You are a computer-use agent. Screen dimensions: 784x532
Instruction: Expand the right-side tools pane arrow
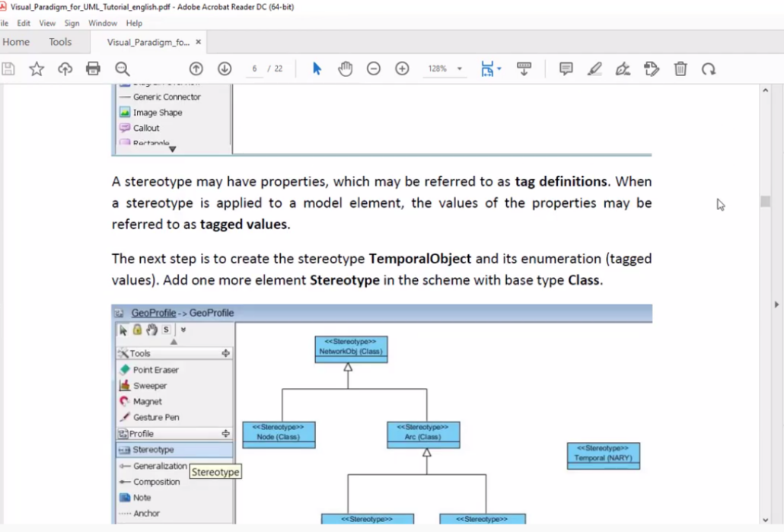point(776,304)
